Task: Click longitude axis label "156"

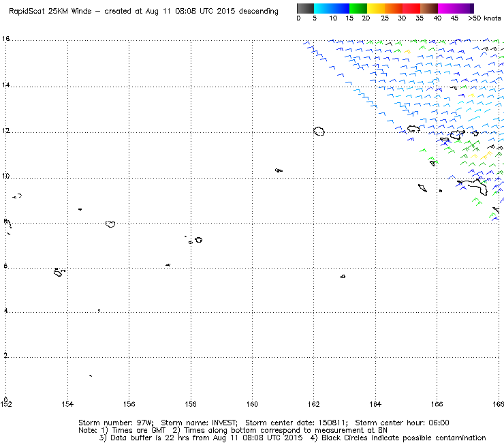Action: 129,404
